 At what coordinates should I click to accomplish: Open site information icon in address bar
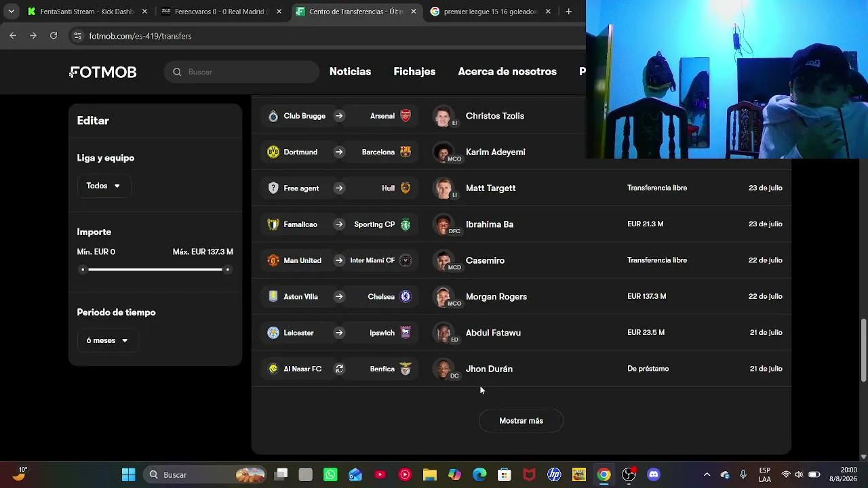[x=77, y=36]
